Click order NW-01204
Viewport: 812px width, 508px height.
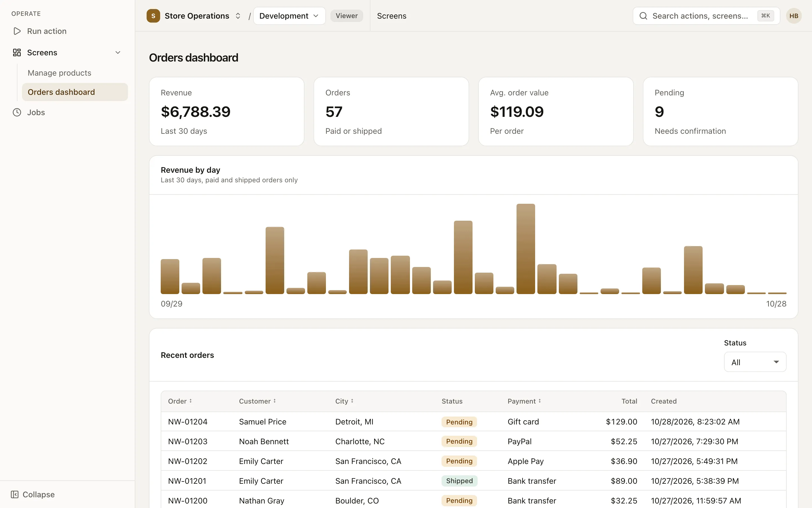[187, 422]
